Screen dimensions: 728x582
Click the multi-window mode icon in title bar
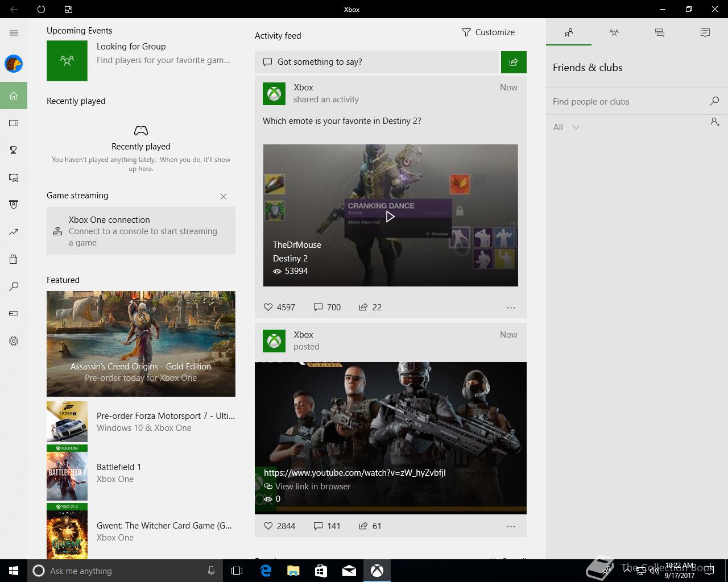pos(68,9)
